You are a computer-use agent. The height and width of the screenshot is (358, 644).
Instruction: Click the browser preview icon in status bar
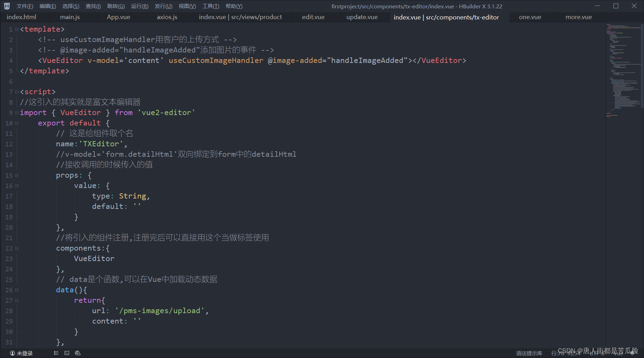78,353
